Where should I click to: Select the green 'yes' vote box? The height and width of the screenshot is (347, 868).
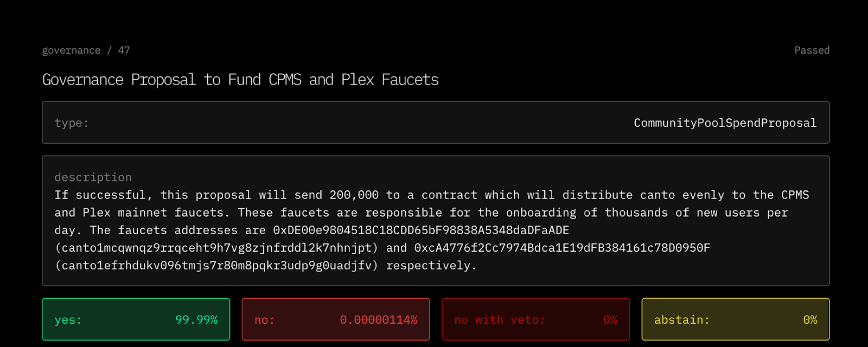click(136, 319)
